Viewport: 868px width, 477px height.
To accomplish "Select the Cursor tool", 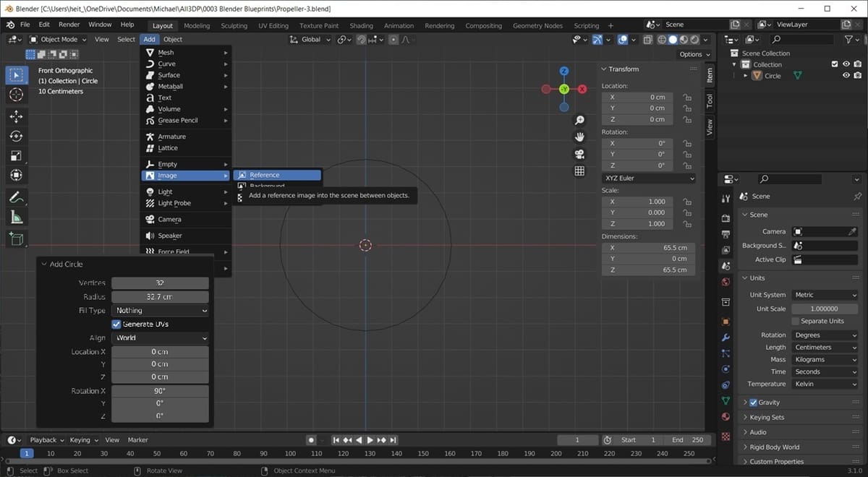I will tap(17, 95).
